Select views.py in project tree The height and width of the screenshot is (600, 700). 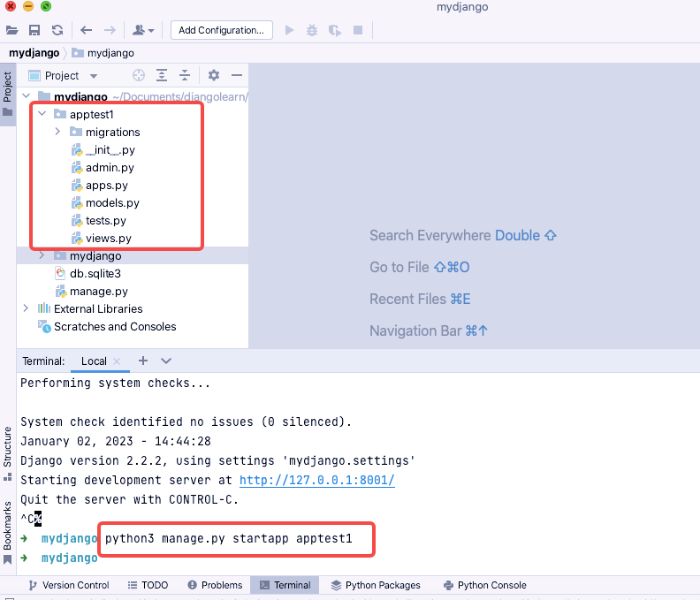[101, 239]
